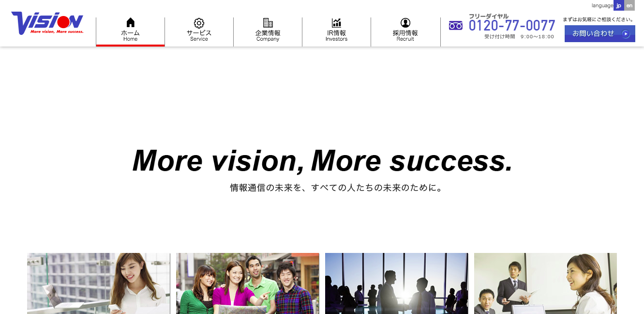
Task: Select the tourists with map thumbnail
Action: pyautogui.click(x=248, y=283)
